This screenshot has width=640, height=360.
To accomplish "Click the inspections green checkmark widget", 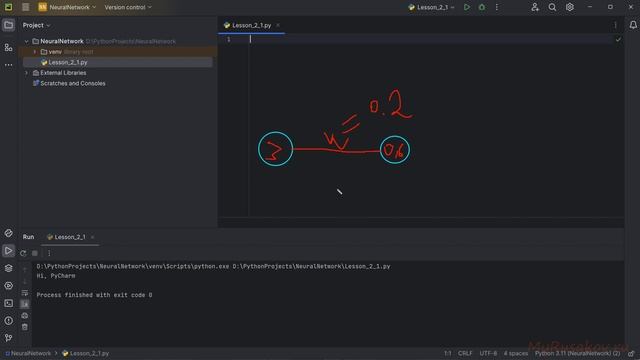I will pos(618,40).
